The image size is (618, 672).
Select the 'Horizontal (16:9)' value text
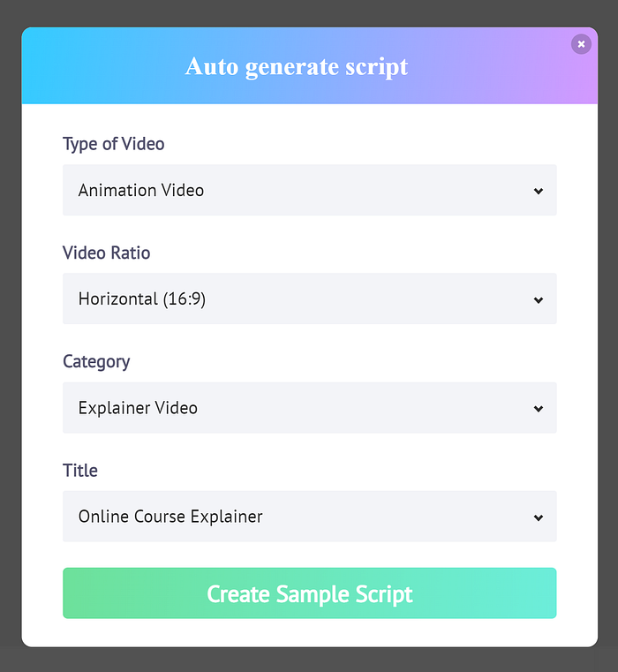pyautogui.click(x=142, y=299)
